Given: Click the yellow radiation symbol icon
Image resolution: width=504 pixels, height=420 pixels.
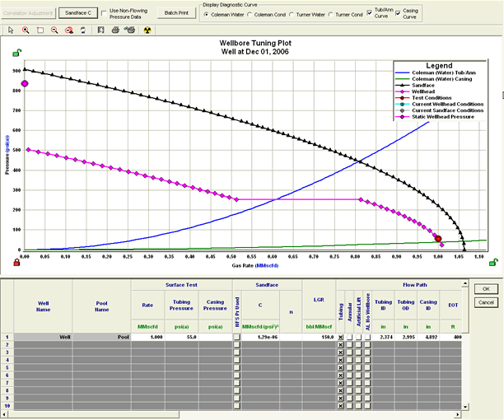Looking at the screenshot, I should (x=147, y=30).
